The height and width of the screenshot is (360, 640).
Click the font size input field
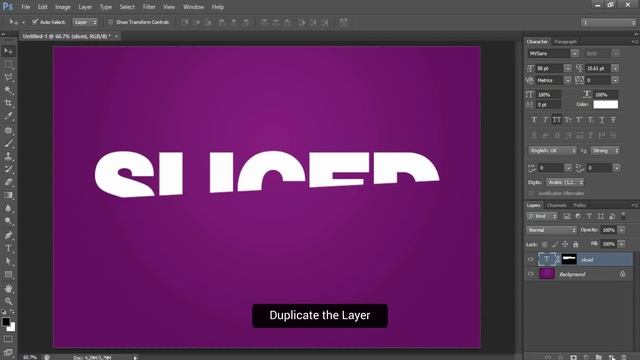[549, 68]
